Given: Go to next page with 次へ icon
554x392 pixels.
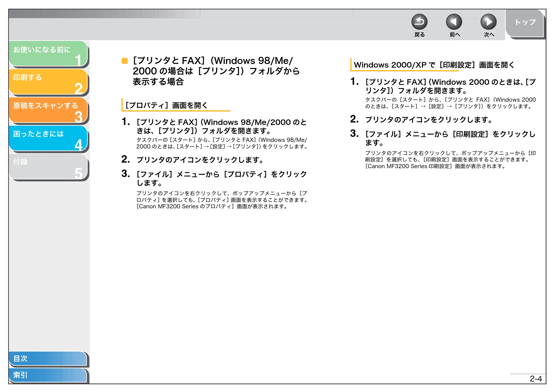Looking at the screenshot, I should [488, 22].
